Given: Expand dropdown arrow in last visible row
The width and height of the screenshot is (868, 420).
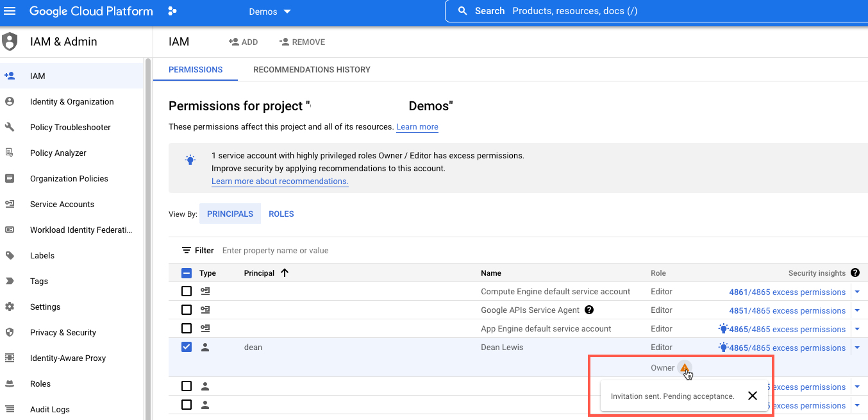Looking at the screenshot, I should (x=857, y=405).
